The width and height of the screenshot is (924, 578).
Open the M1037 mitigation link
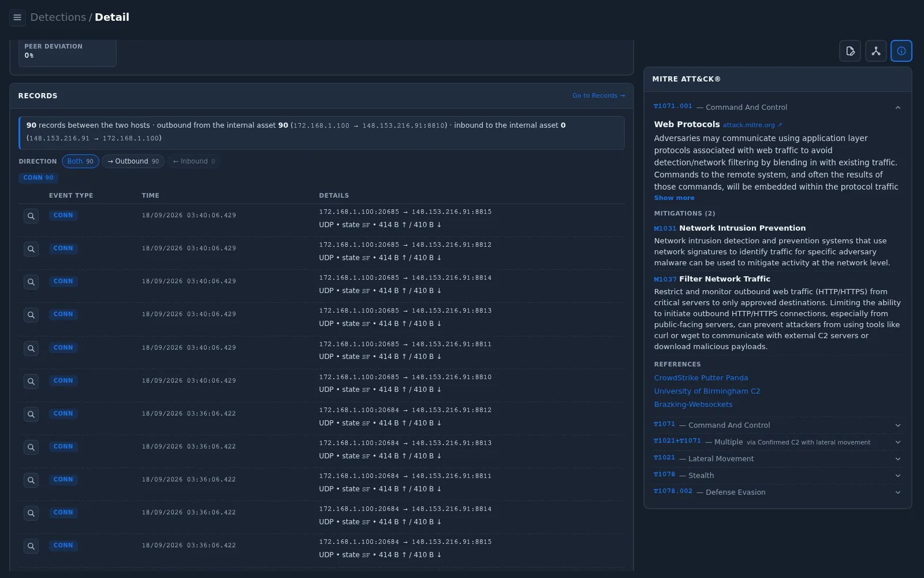tap(665, 279)
